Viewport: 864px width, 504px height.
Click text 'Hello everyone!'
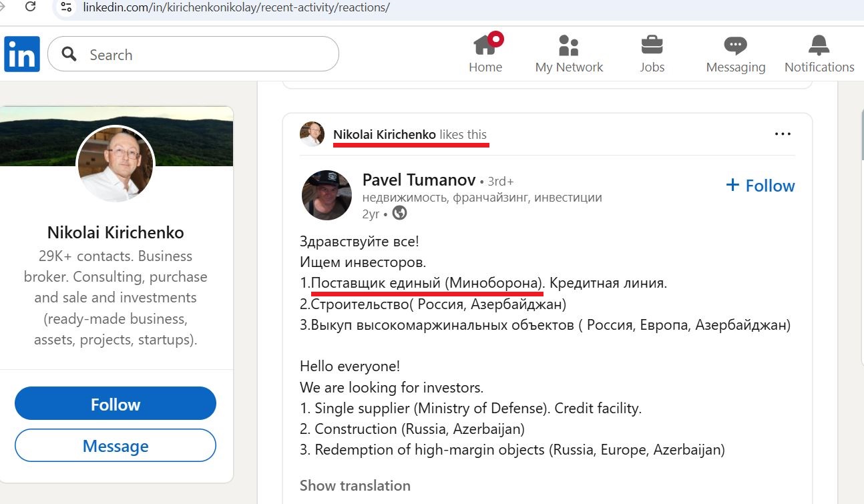[350, 366]
